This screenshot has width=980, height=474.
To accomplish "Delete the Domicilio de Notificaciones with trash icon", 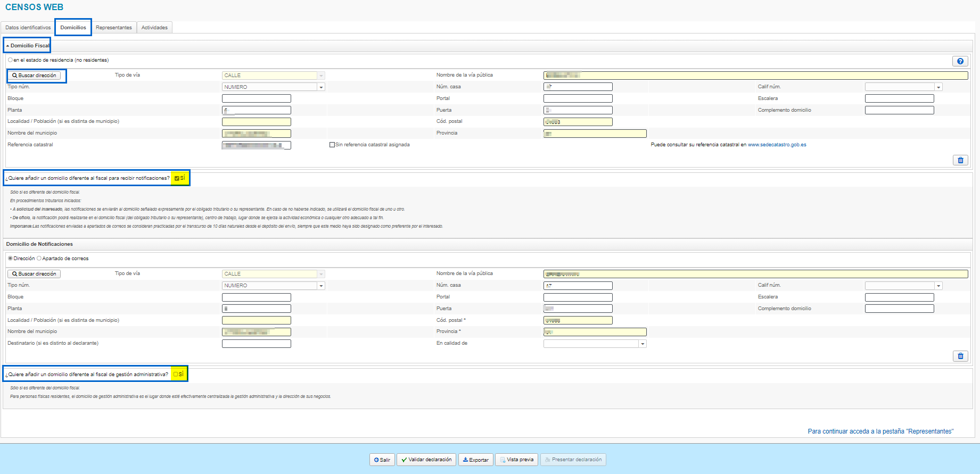I will [960, 356].
